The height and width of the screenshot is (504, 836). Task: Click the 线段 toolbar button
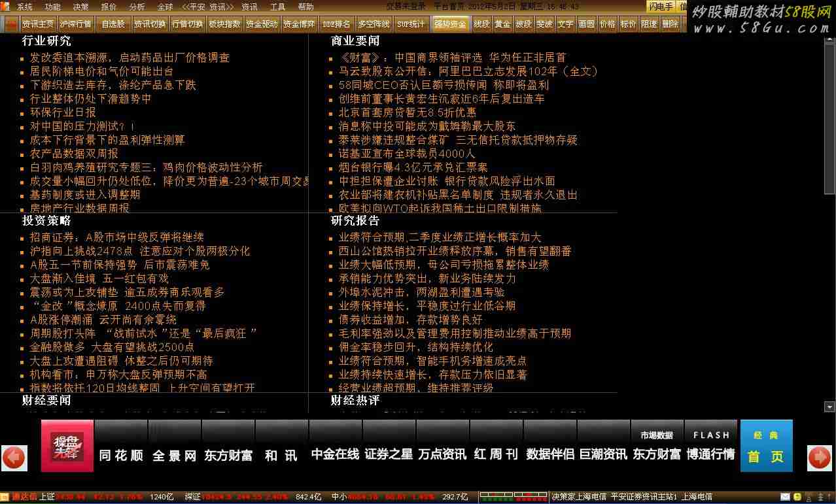[481, 24]
